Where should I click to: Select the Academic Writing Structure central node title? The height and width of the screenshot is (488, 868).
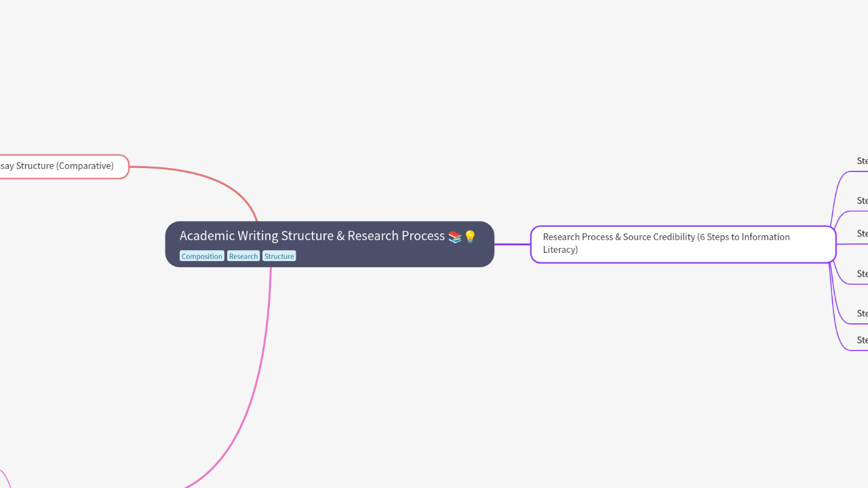(312, 236)
